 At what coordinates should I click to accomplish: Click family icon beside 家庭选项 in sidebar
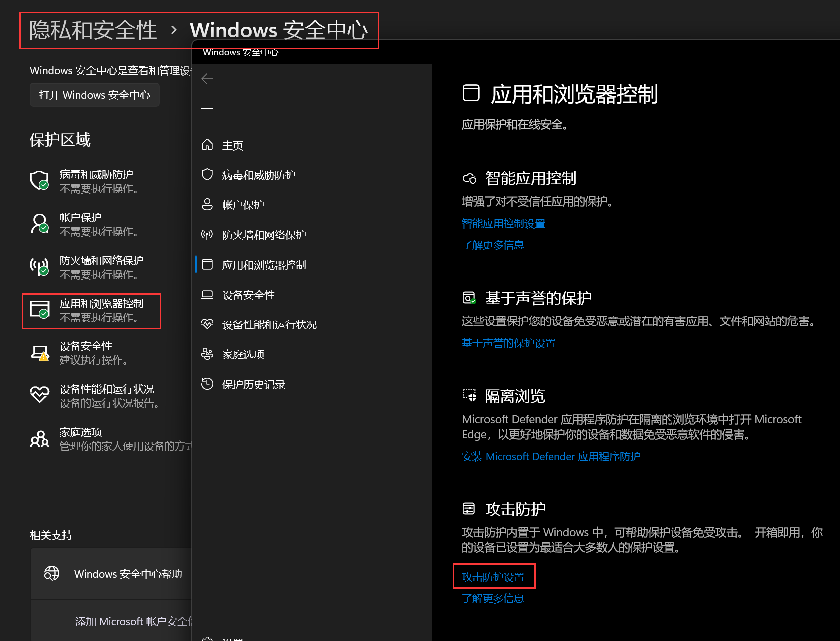207,354
